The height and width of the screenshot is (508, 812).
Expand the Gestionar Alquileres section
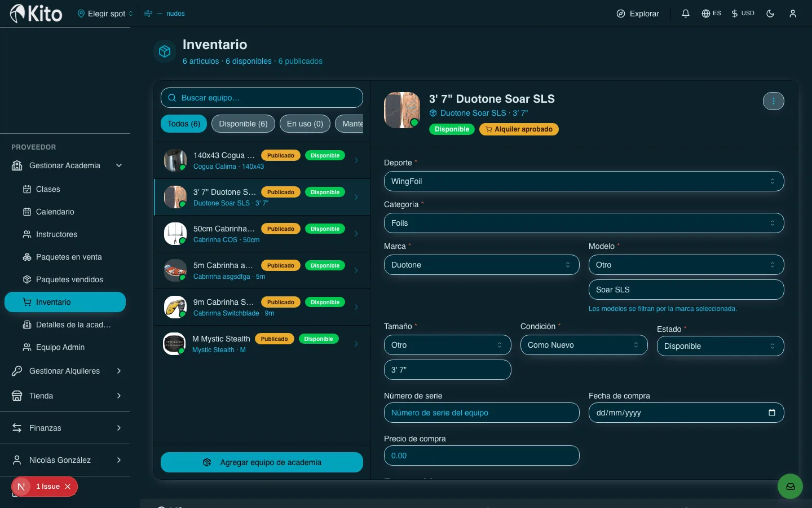[67, 371]
